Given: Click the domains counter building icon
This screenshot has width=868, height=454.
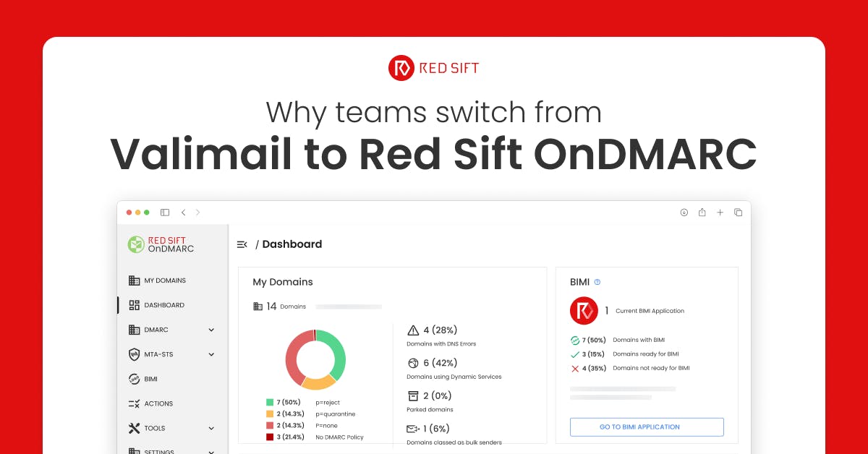Looking at the screenshot, I should point(258,306).
